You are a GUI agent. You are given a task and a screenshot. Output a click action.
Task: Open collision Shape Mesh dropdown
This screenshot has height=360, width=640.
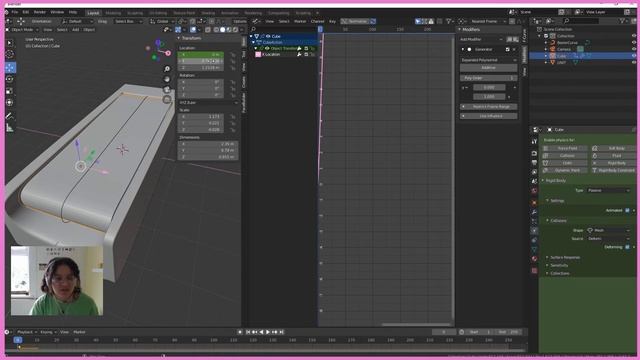click(x=609, y=231)
